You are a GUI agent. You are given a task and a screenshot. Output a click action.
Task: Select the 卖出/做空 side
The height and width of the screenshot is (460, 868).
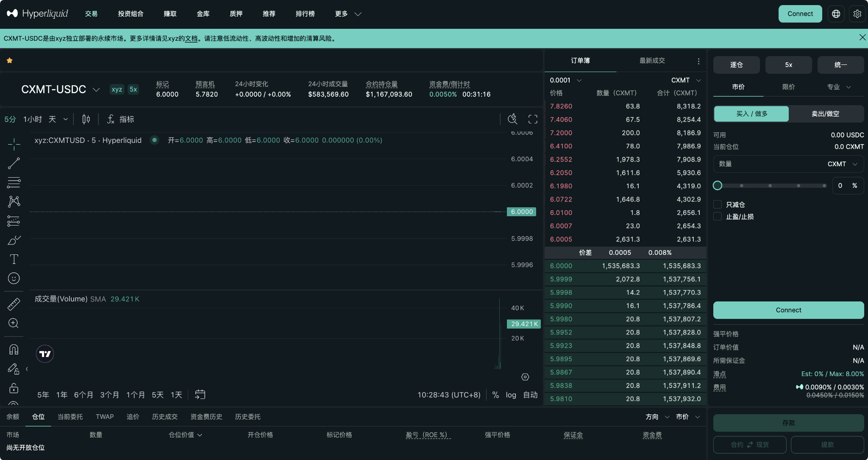point(826,114)
